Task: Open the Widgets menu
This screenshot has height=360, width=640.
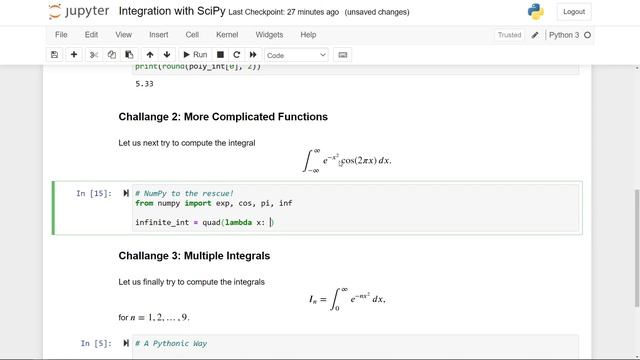Action: [269, 35]
